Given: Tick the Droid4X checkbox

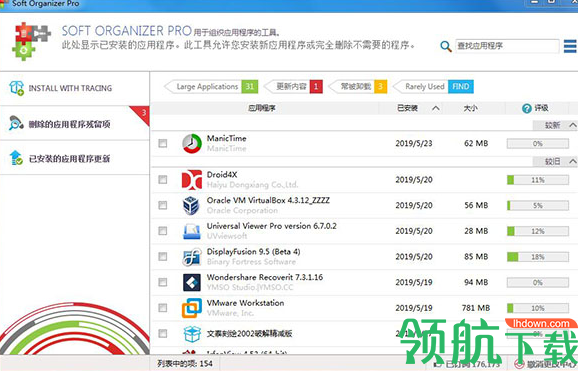Looking at the screenshot, I should pyautogui.click(x=163, y=180).
